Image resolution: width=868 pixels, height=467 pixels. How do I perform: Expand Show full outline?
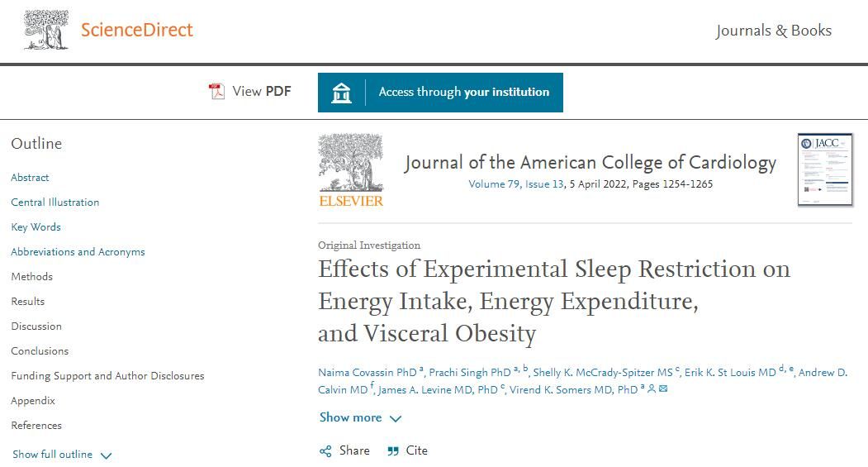click(62, 455)
